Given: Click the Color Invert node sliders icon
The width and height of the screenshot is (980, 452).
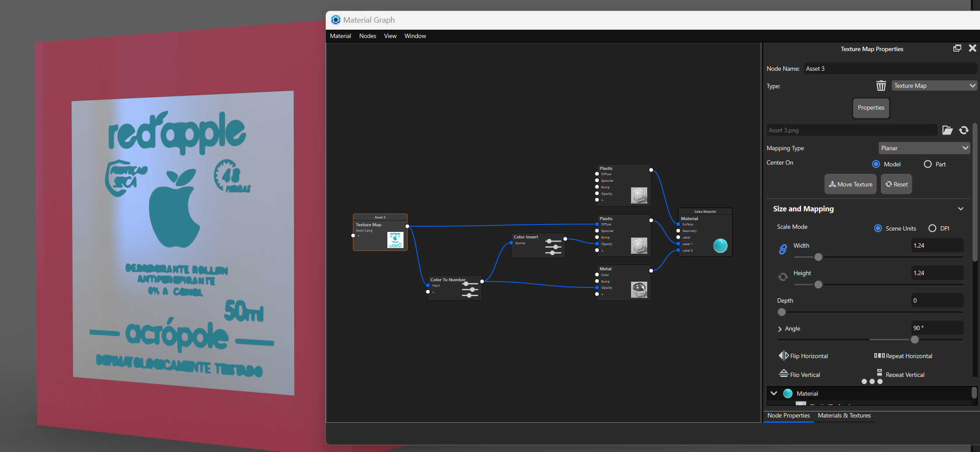Looking at the screenshot, I should coord(553,247).
